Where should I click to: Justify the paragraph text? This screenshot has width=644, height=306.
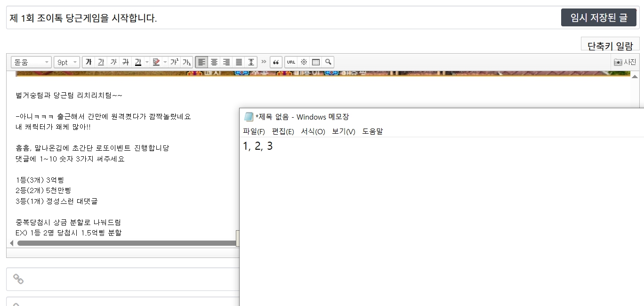[x=239, y=62]
